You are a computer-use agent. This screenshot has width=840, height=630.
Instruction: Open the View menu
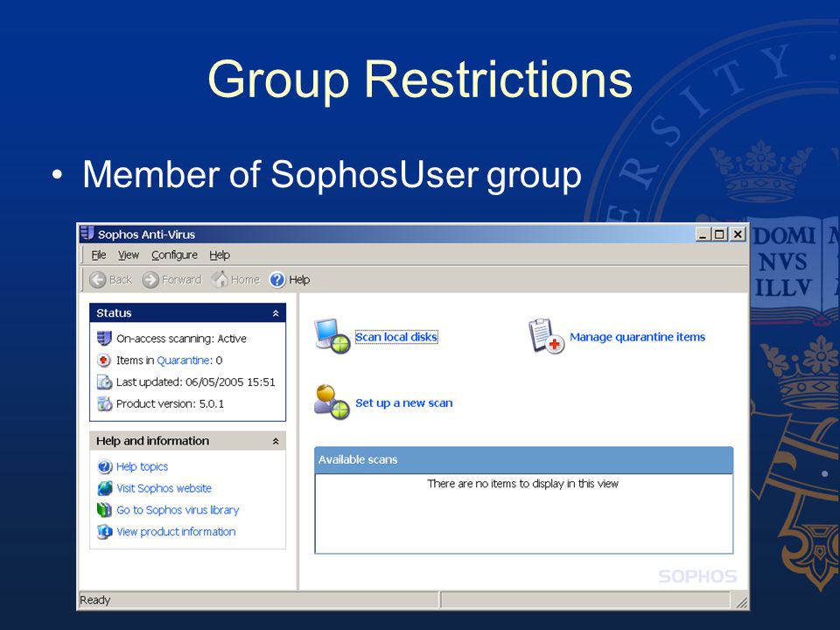(129, 255)
